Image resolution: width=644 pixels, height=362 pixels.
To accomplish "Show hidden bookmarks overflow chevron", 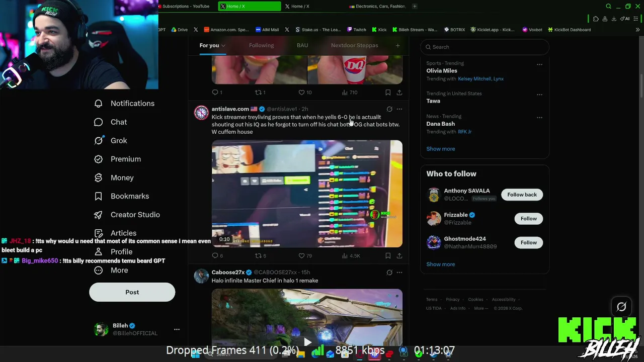I will (x=637, y=30).
